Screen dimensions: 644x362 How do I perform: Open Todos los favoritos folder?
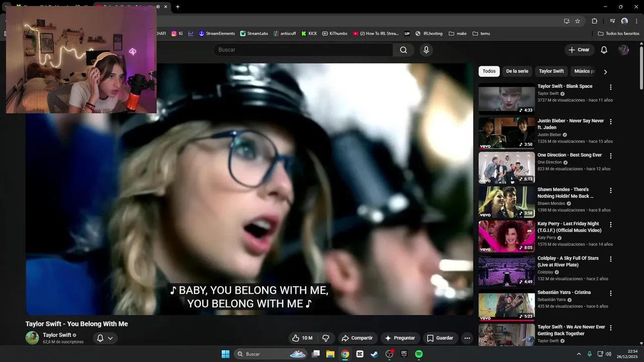tap(618, 33)
